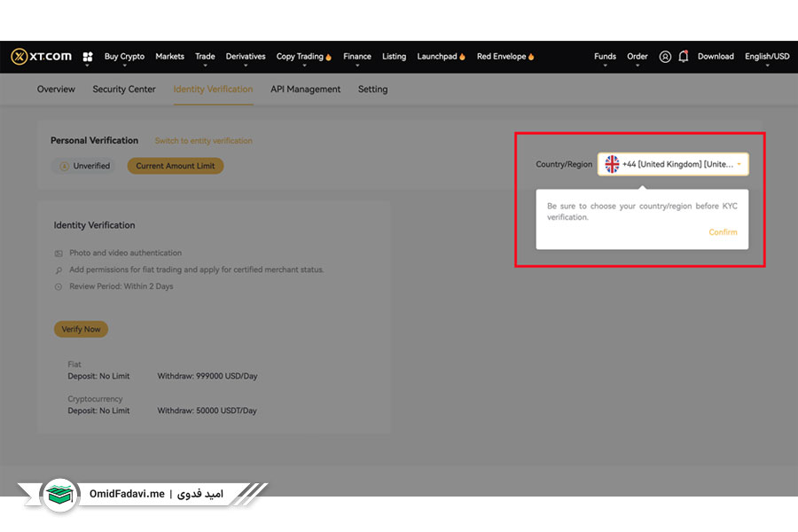Viewport: 798px width, 532px height.
Task: Open the Finance menu
Action: (356, 57)
